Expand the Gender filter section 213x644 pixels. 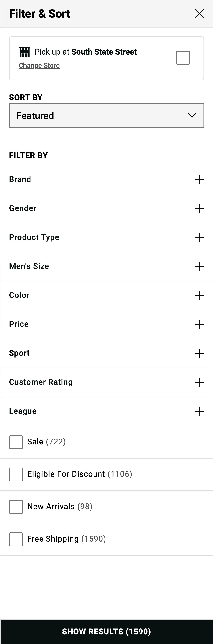coord(199,208)
